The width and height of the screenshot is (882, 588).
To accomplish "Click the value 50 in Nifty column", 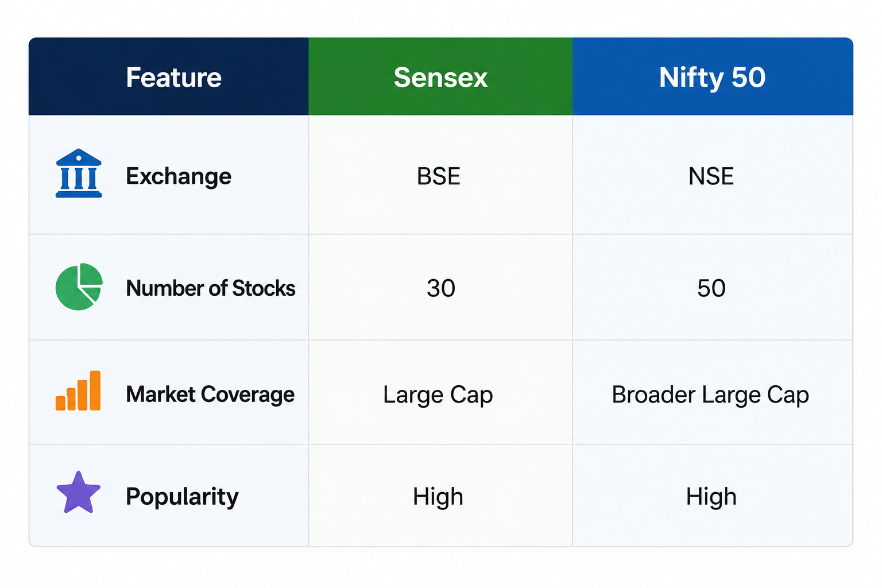I will click(x=711, y=288).
